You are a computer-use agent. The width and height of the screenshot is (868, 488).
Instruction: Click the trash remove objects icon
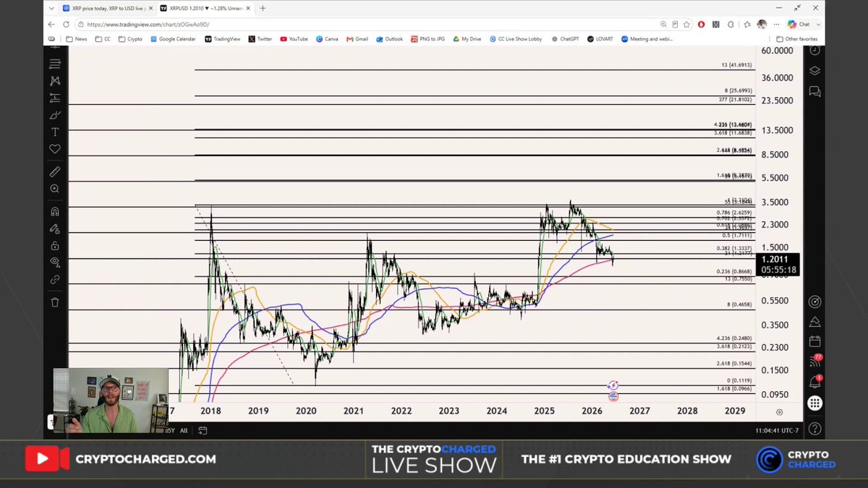click(55, 302)
